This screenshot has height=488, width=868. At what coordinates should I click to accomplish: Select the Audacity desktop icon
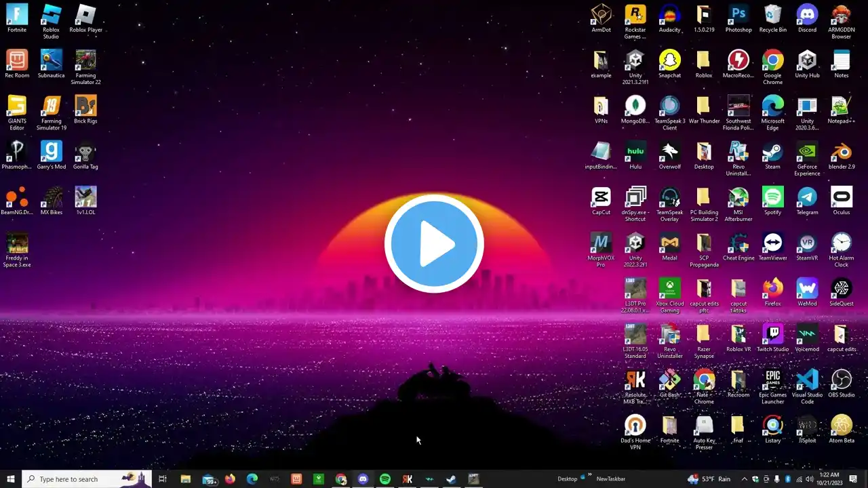(670, 18)
